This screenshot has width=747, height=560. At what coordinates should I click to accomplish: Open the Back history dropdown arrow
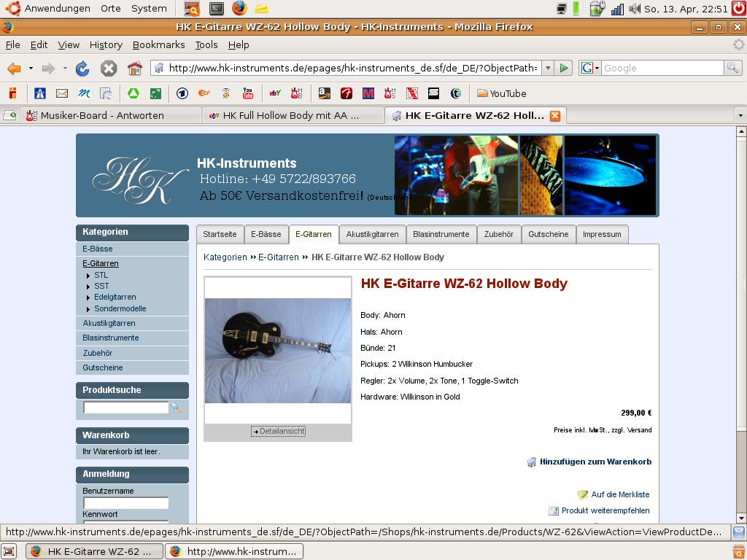click(31, 69)
